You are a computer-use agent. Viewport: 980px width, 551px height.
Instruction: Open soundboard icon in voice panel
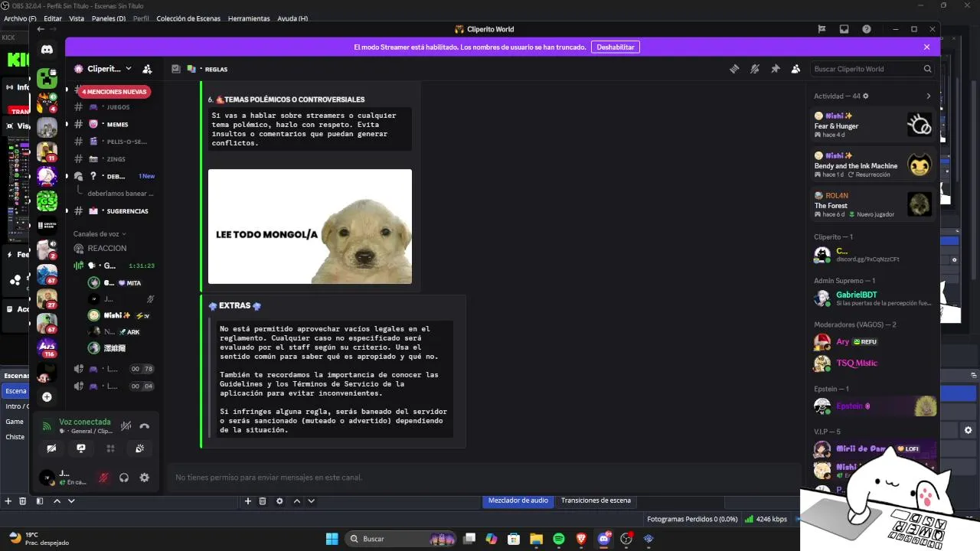pyautogui.click(x=139, y=448)
